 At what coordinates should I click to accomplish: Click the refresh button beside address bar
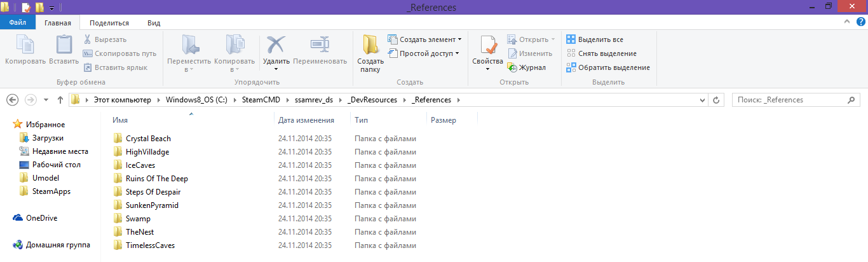click(716, 100)
